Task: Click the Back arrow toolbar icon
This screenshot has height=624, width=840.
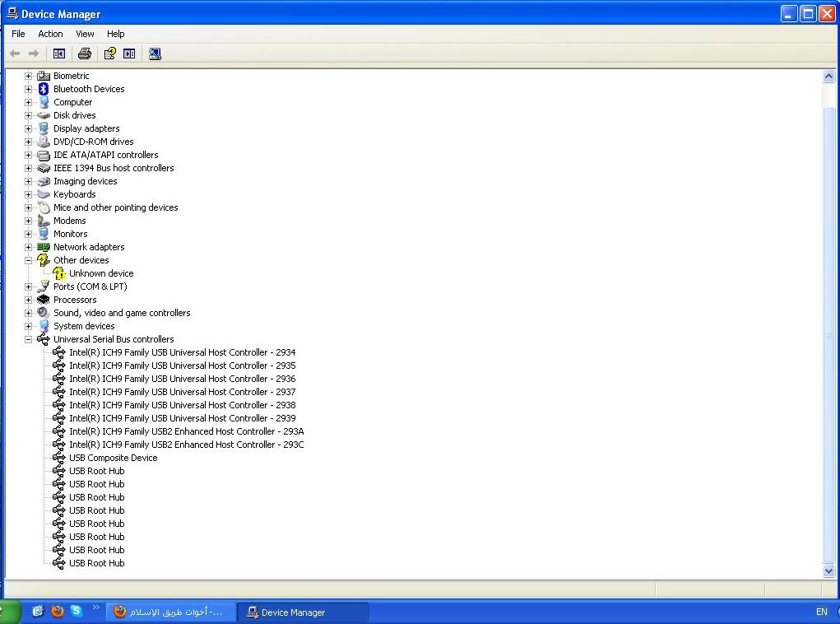Action: coord(15,54)
